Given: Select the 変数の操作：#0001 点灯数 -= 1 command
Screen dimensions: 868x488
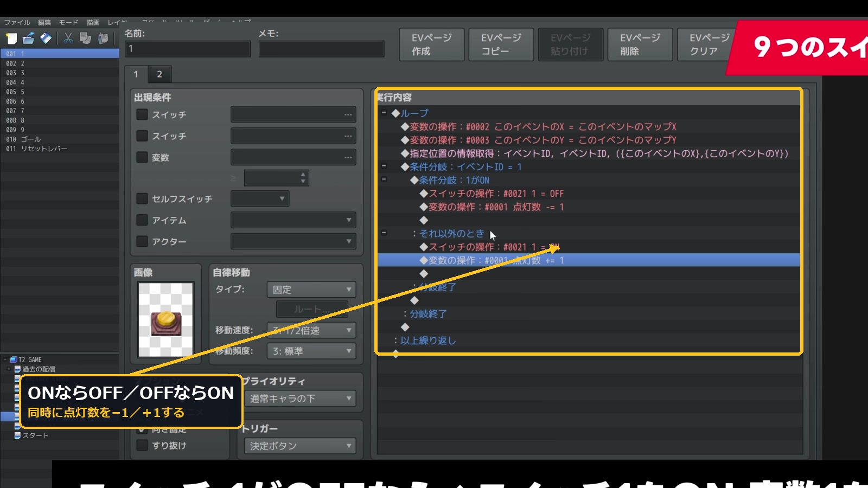Looking at the screenshot, I should [589, 207].
